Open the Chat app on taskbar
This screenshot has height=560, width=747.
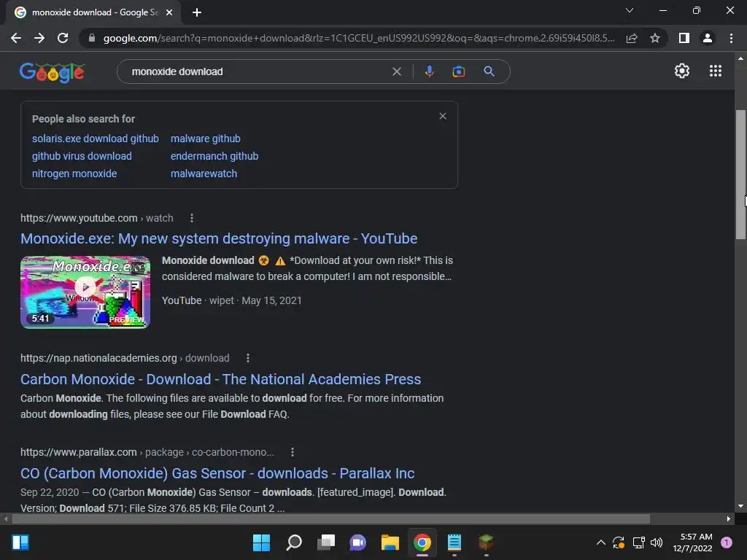pyautogui.click(x=357, y=542)
